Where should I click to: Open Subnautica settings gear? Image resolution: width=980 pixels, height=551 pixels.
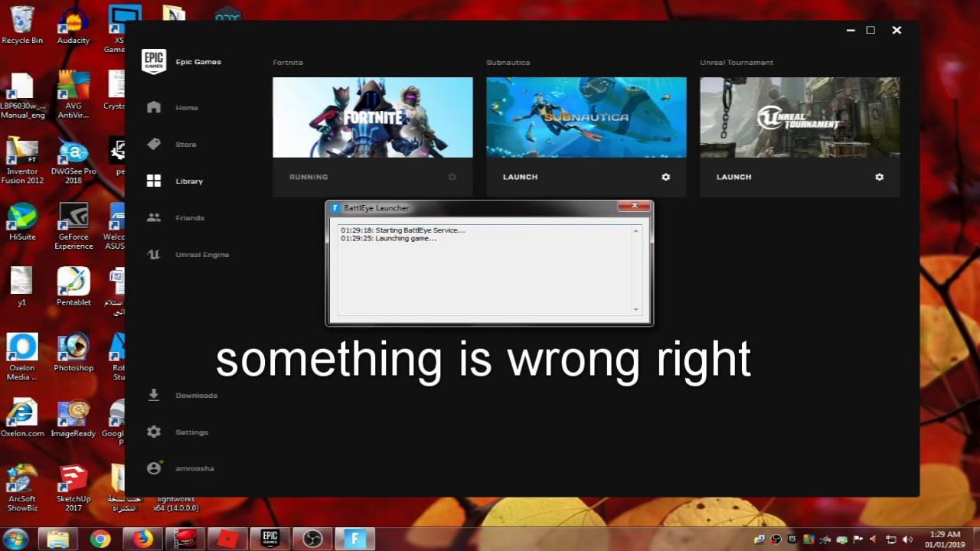pyautogui.click(x=666, y=177)
